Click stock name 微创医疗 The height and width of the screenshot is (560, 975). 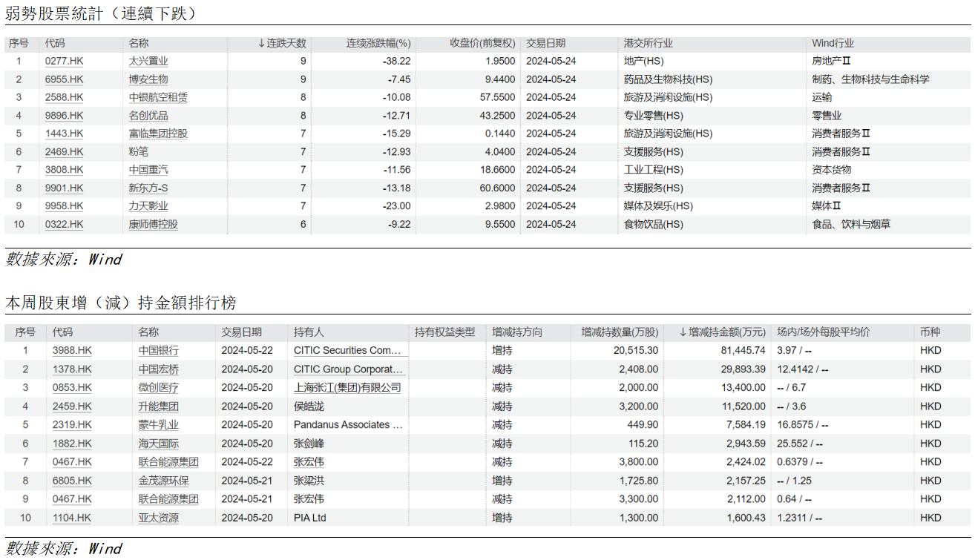coord(159,388)
